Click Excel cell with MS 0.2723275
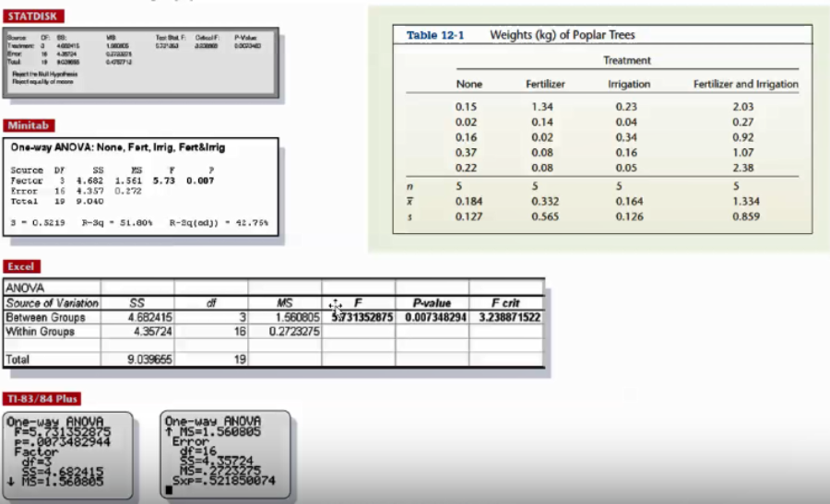This screenshot has height=504, width=830. pos(285,332)
